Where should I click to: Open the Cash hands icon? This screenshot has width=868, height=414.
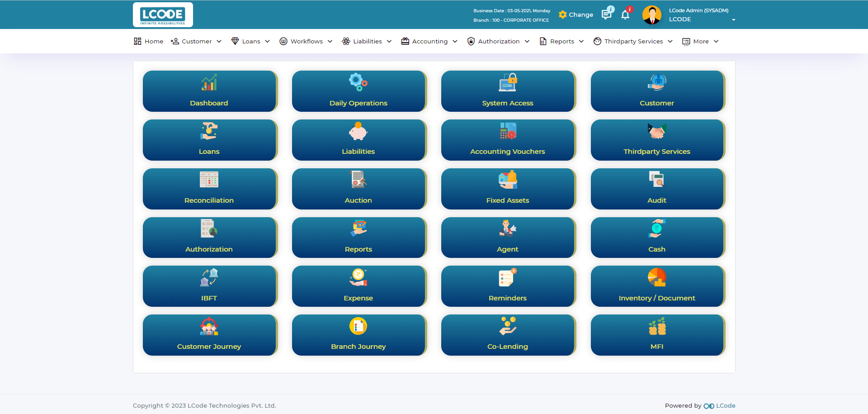pyautogui.click(x=657, y=228)
